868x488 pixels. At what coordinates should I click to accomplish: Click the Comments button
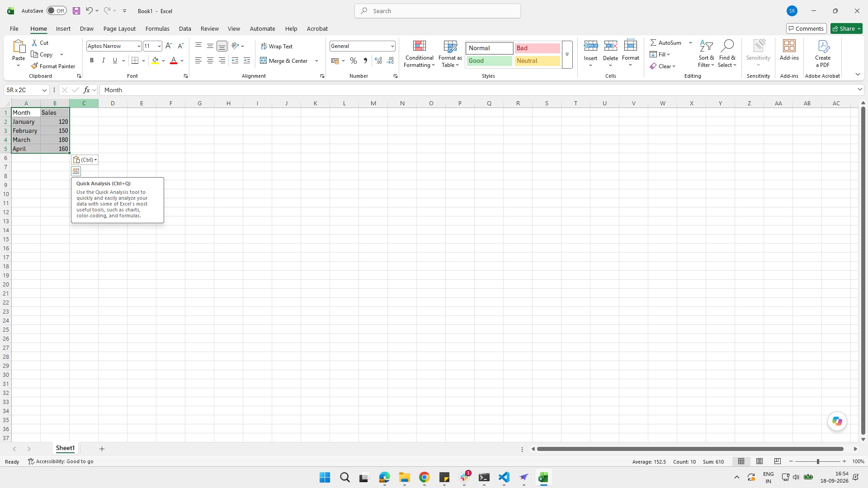pyautogui.click(x=806, y=28)
